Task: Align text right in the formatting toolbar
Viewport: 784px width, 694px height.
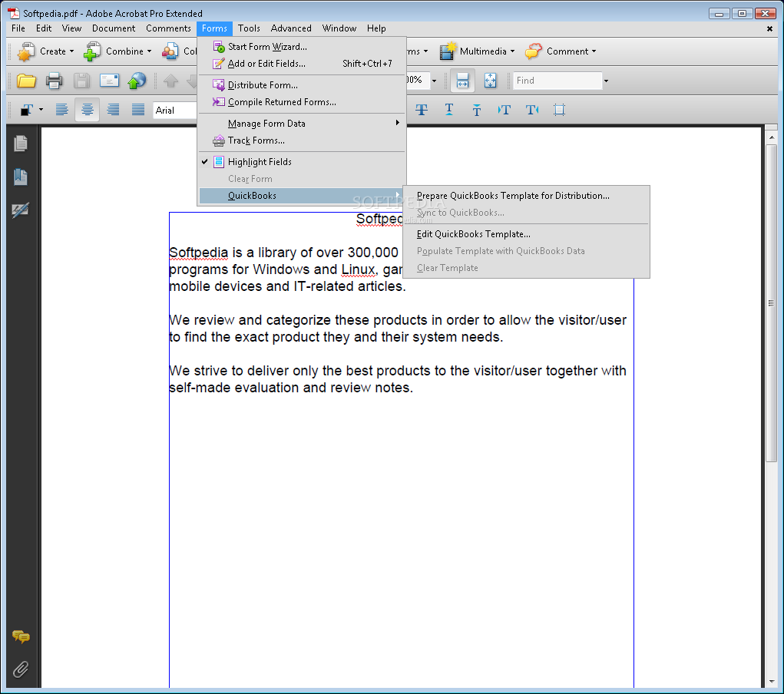Action: point(113,110)
